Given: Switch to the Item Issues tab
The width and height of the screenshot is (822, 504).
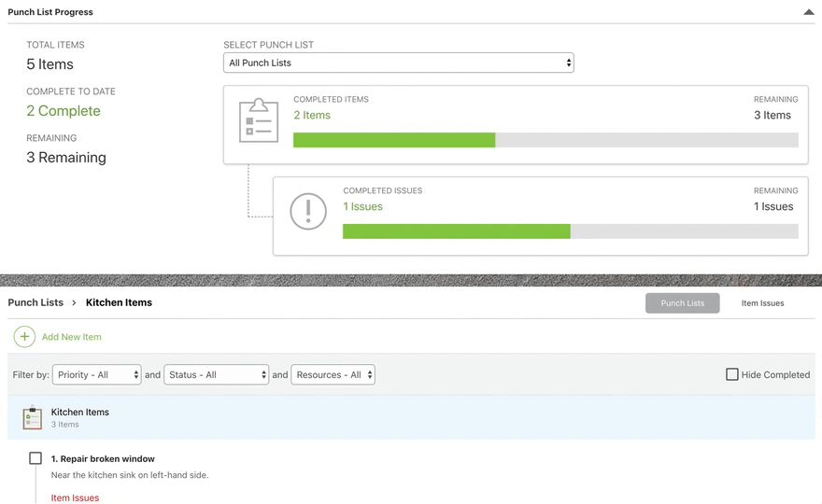Looking at the screenshot, I should (762, 303).
